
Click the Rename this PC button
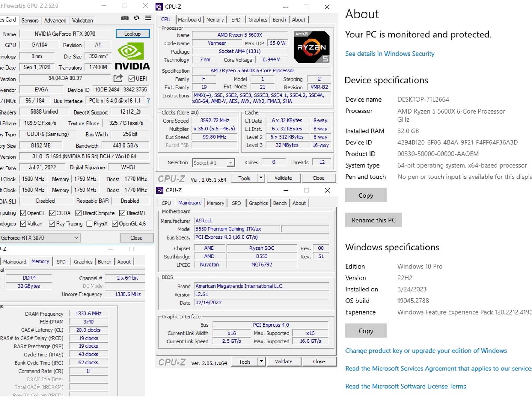coord(374,220)
